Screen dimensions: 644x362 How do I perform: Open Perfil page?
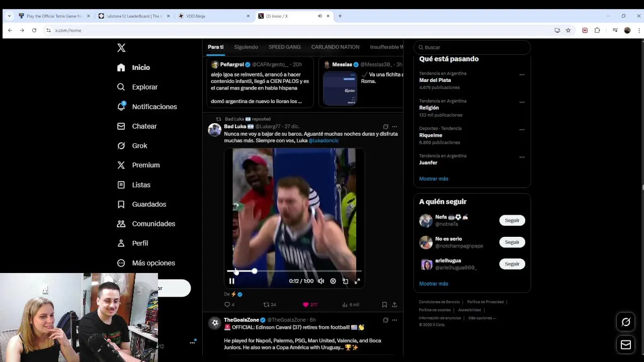click(x=132, y=243)
